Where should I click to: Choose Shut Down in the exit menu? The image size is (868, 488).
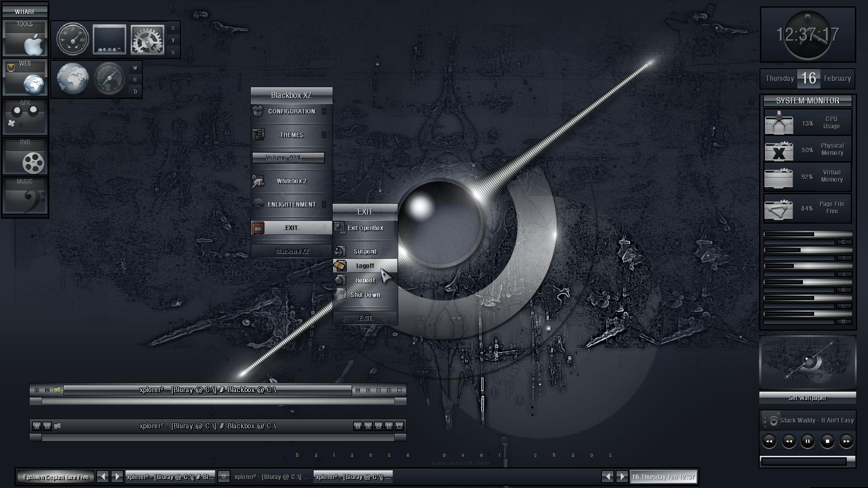click(x=365, y=295)
